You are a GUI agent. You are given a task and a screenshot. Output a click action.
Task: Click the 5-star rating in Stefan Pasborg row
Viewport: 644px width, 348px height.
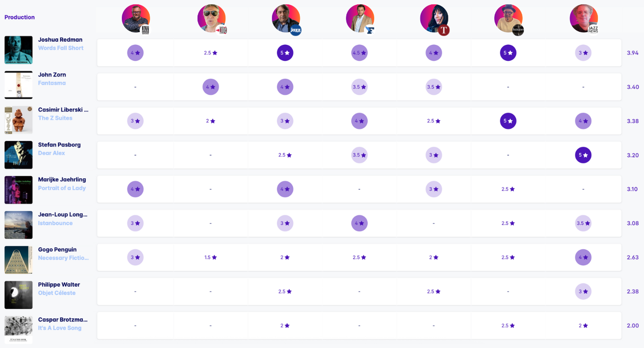[x=583, y=155]
